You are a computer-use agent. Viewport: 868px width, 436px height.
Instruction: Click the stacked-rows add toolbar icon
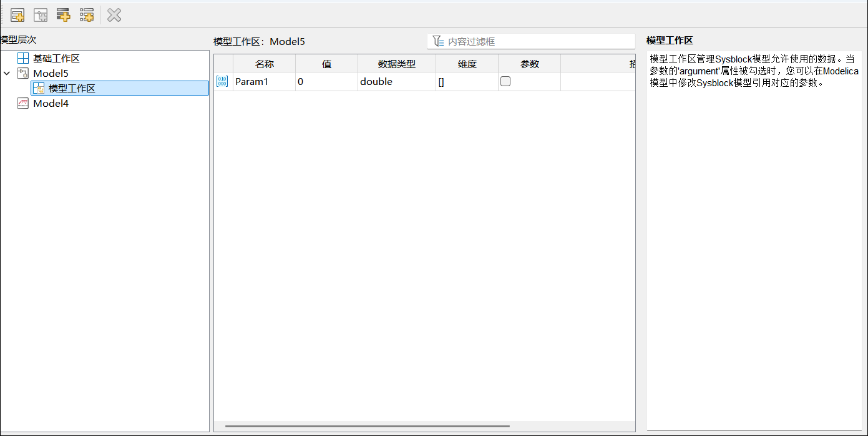click(63, 15)
